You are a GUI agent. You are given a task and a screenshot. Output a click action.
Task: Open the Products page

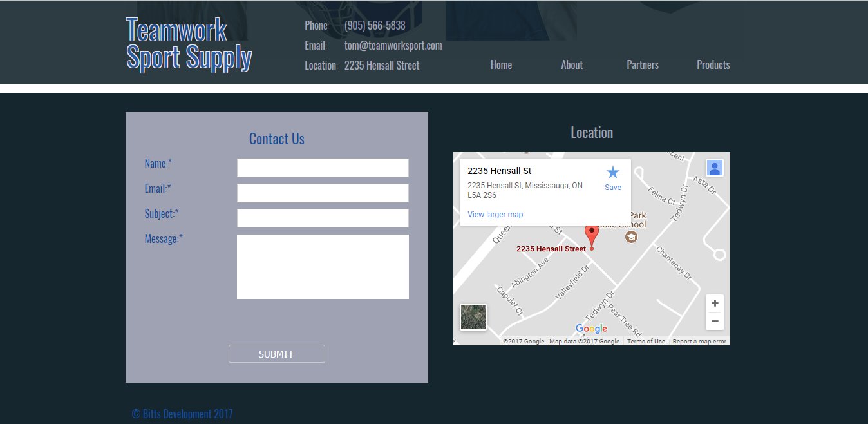[x=713, y=65]
